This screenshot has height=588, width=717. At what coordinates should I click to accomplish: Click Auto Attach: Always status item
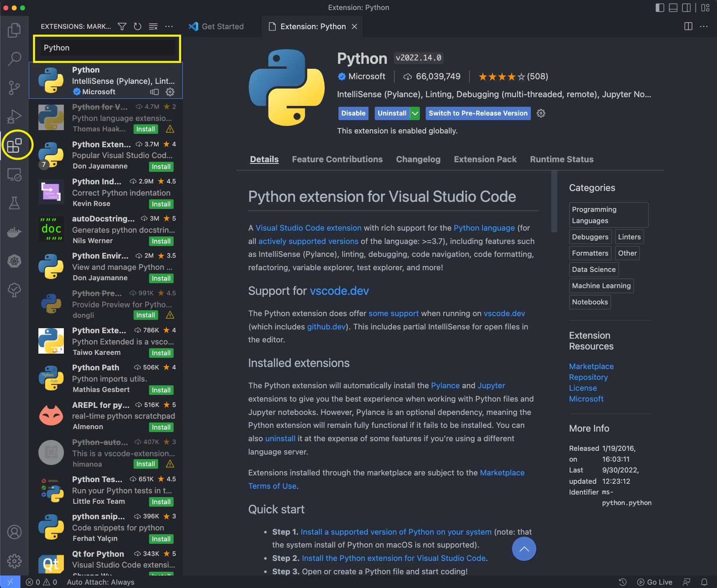click(x=101, y=582)
